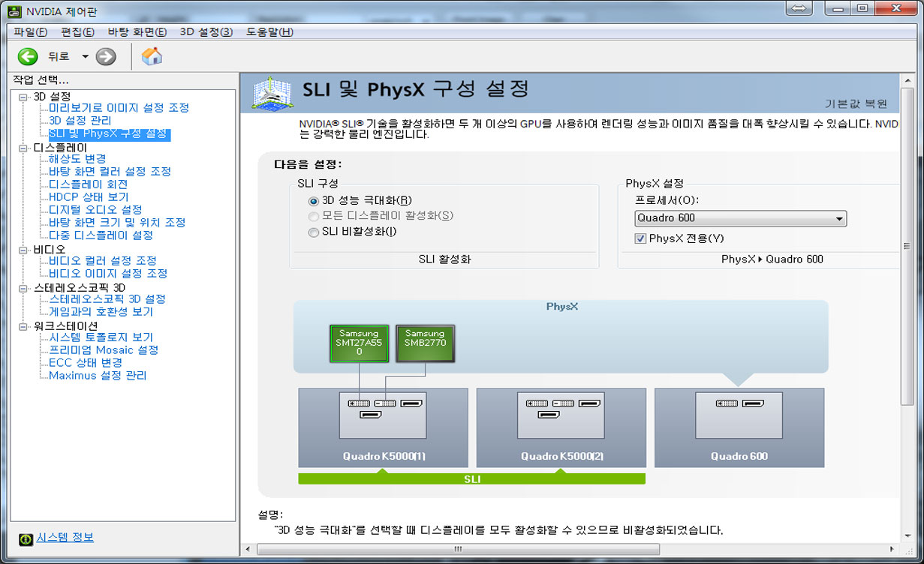Open the 시스템 정보 link
This screenshot has width=924, height=564.
click(65, 537)
